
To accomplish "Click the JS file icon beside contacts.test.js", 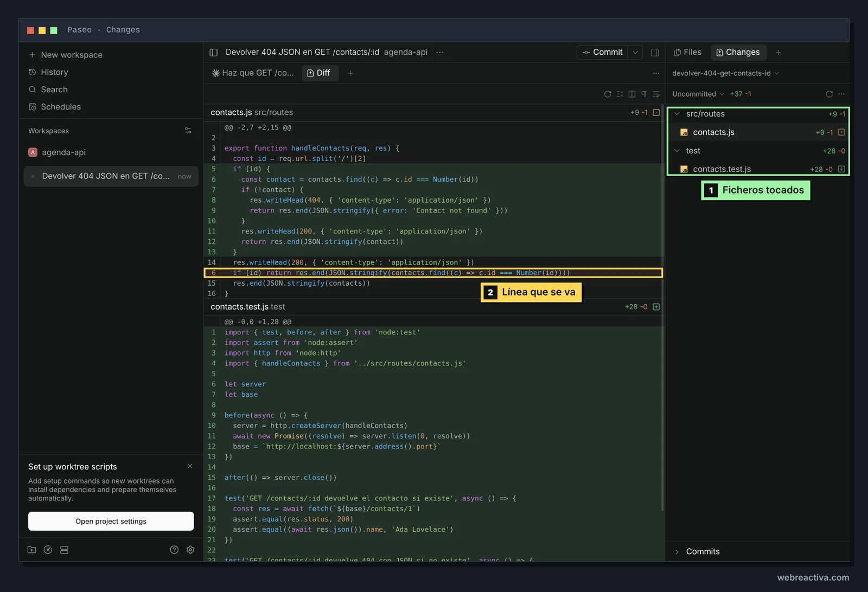I will click(684, 169).
